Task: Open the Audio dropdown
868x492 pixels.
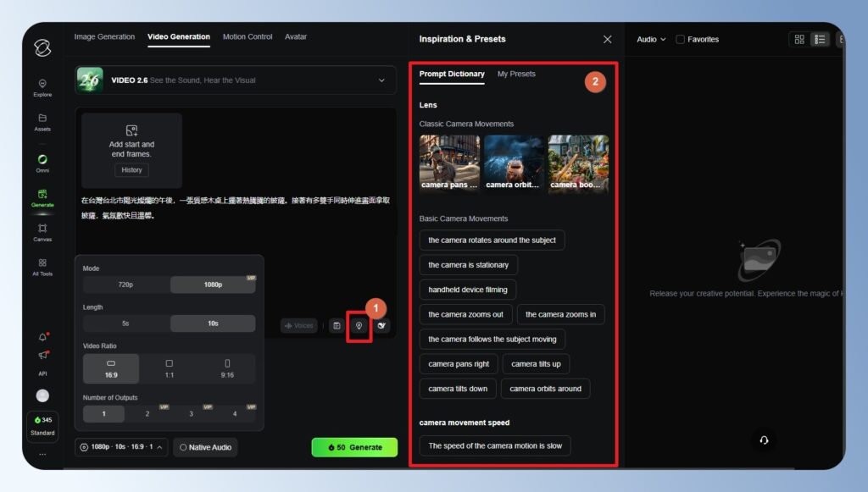Action: (648, 39)
